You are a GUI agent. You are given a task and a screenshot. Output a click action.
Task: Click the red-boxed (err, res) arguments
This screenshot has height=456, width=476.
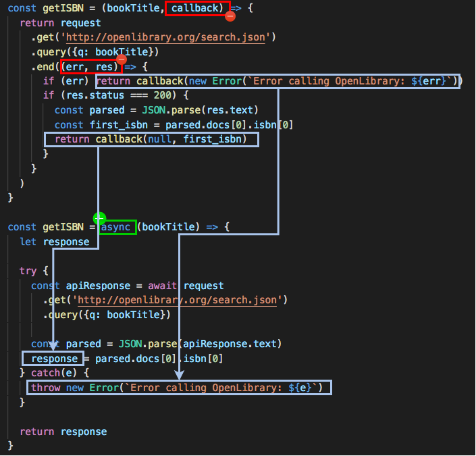91,67
